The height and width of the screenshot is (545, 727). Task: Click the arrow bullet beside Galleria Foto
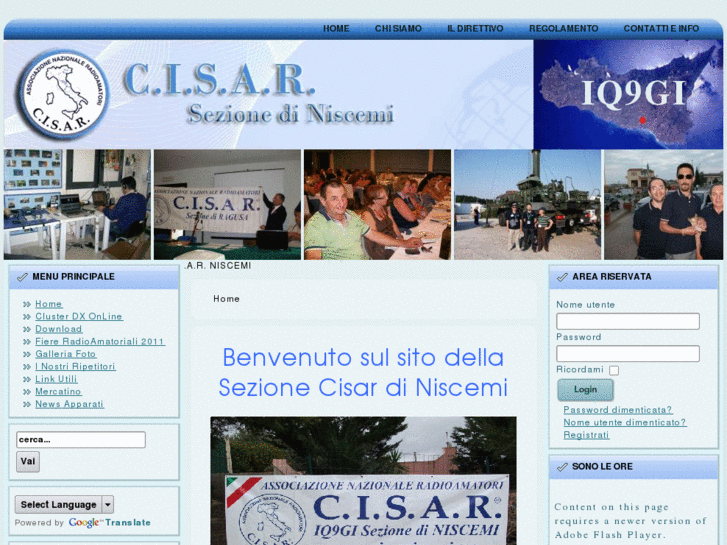pyautogui.click(x=27, y=355)
